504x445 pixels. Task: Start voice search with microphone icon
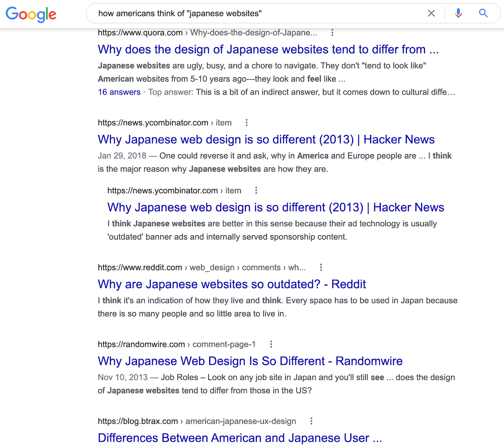458,13
